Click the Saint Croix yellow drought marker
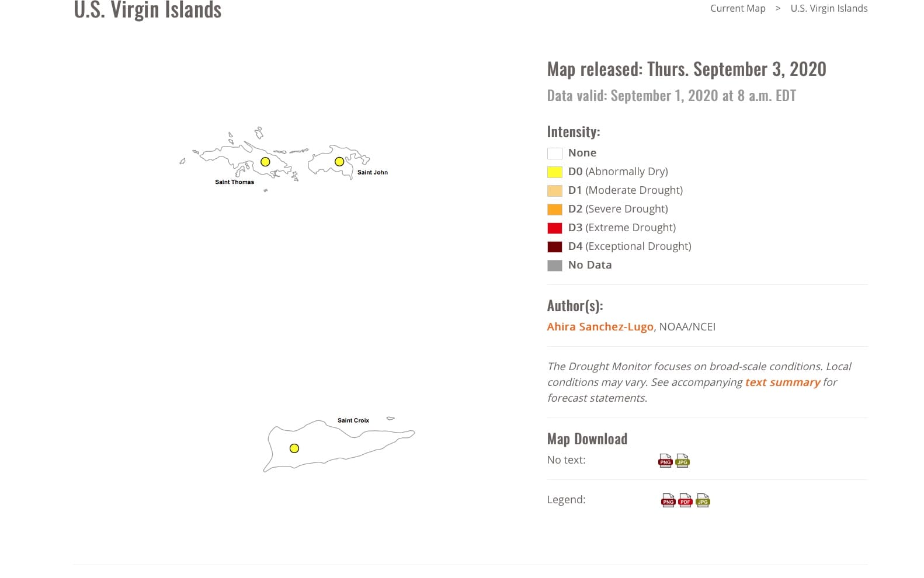 coord(294,448)
